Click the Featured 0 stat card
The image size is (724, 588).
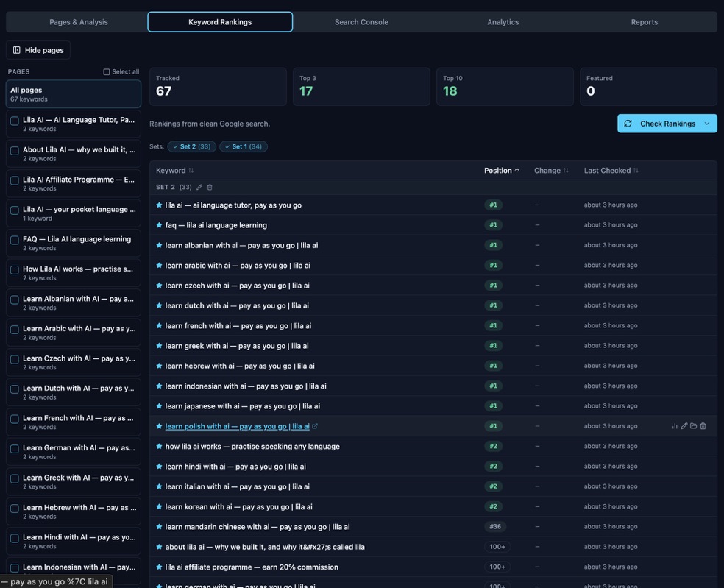click(648, 87)
